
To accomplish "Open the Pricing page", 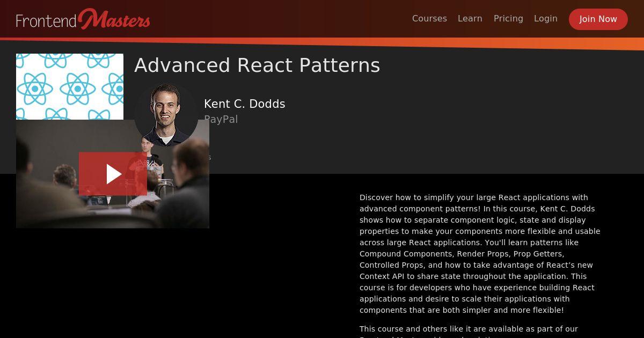I will click(x=508, y=19).
